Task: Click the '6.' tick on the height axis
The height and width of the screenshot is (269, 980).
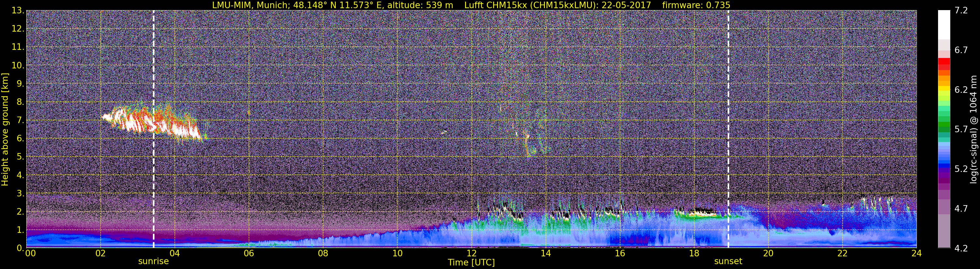Action: point(20,138)
